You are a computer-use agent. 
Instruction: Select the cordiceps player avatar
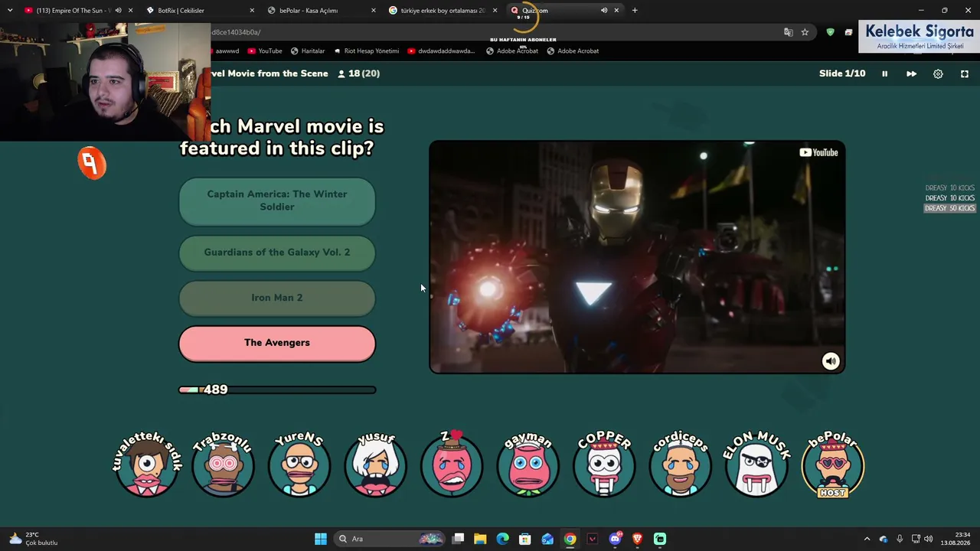[x=680, y=464]
